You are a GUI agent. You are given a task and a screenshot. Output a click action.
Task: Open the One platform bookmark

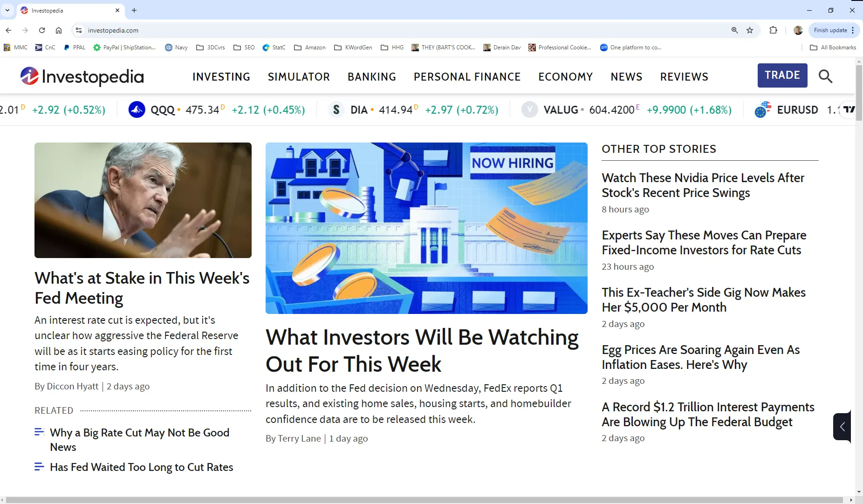(631, 48)
